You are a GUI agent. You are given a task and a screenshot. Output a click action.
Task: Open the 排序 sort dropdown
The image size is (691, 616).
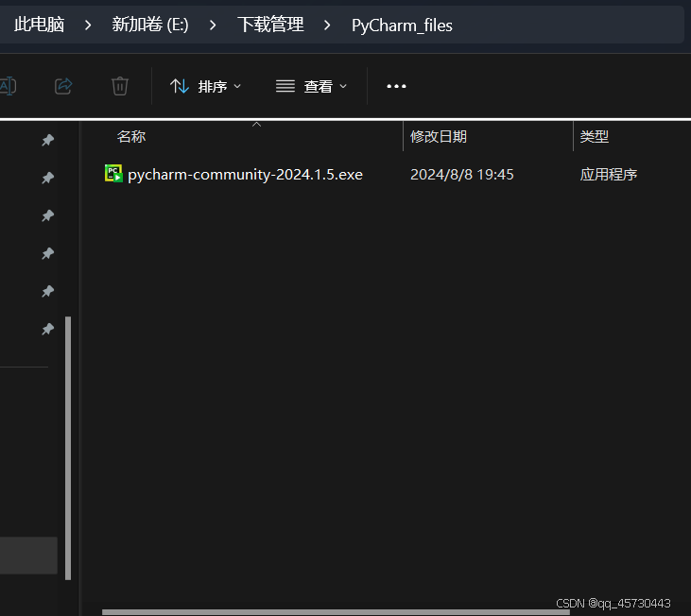(206, 86)
